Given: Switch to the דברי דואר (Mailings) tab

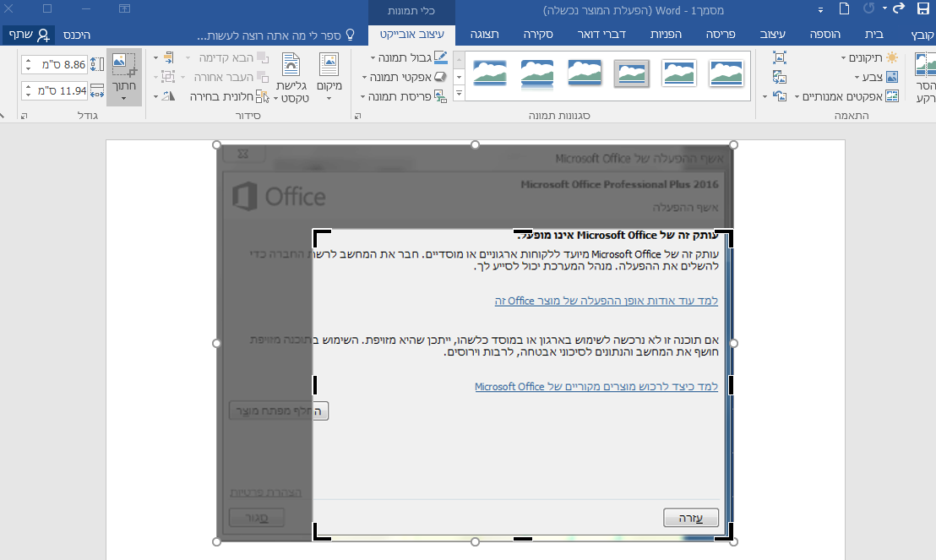Looking at the screenshot, I should click(601, 35).
